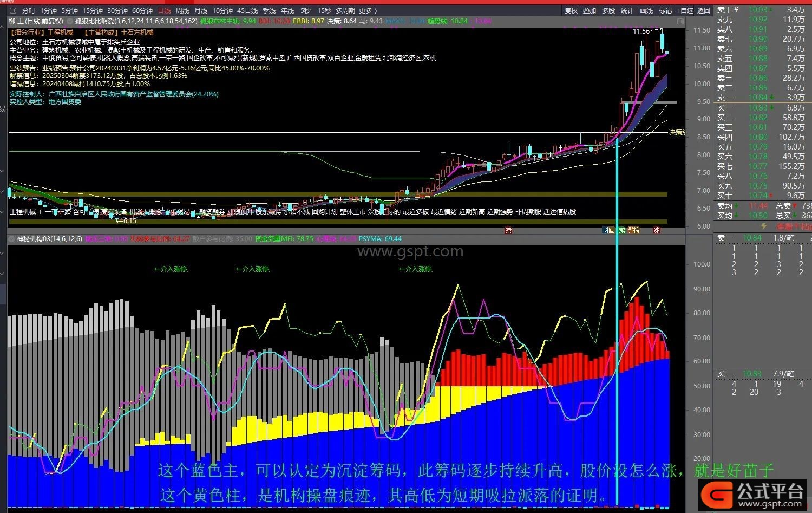Switch to 月线 monthly chart
Image resolution: width=812 pixels, height=513 pixels.
[x=201, y=10]
